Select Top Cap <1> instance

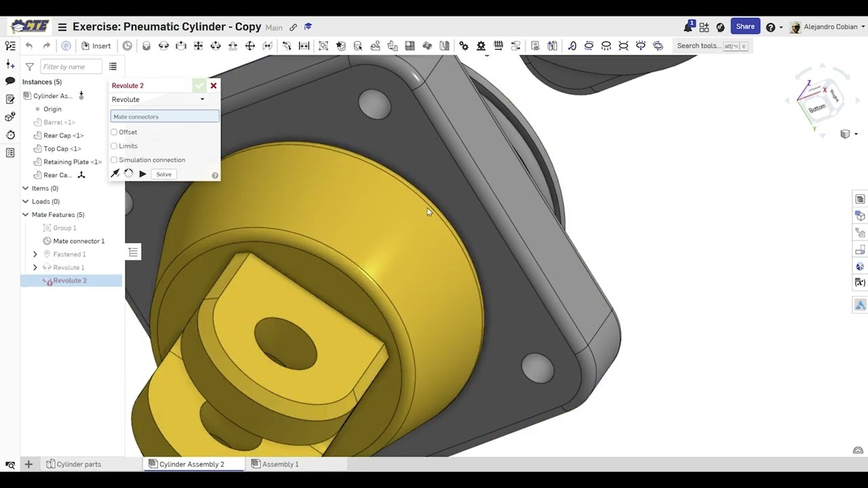click(x=62, y=148)
